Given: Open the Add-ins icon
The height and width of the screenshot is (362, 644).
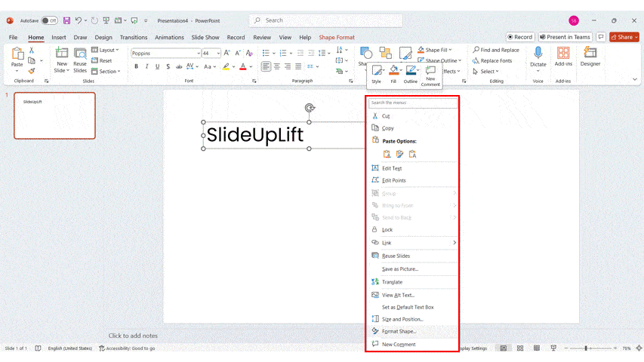Looking at the screenshot, I should 563,54.
